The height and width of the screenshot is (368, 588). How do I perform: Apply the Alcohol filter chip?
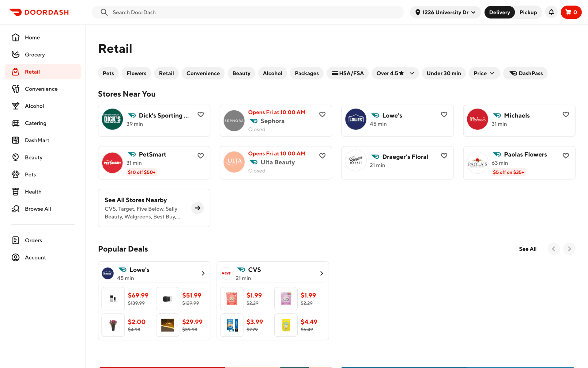273,73
